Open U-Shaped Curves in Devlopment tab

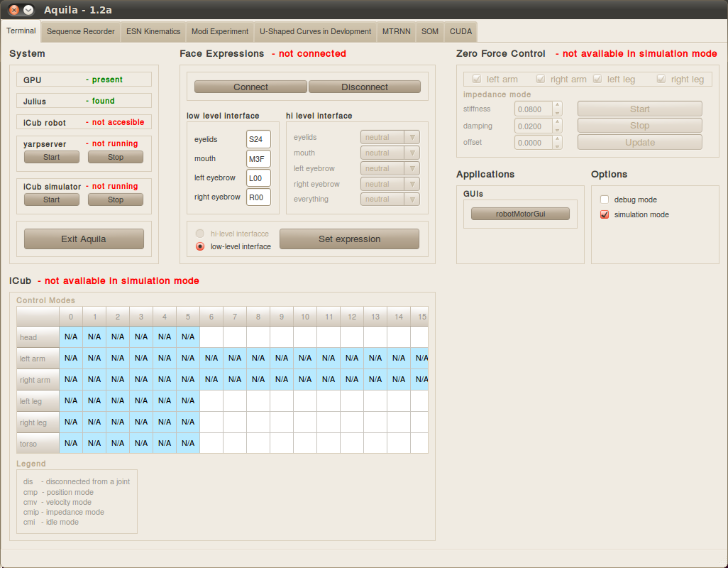coord(315,31)
